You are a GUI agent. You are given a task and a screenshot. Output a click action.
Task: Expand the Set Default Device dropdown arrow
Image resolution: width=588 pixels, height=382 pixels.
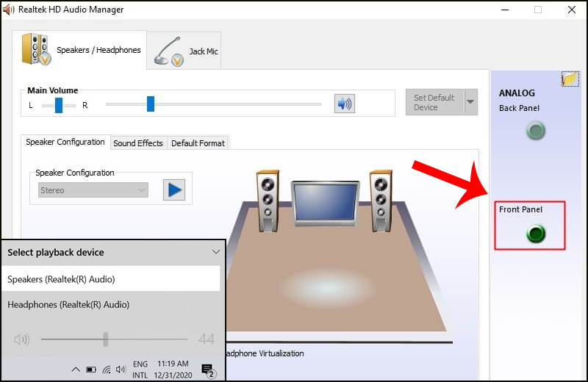pos(470,102)
